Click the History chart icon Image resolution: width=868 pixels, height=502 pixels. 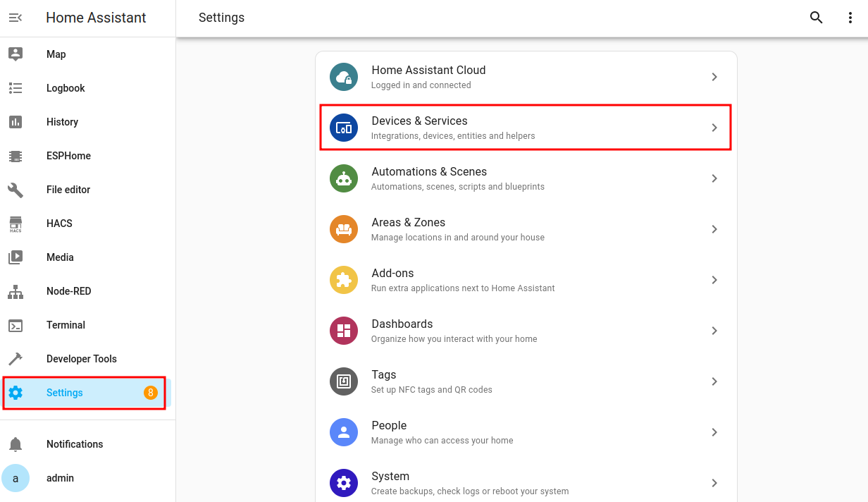(15, 122)
